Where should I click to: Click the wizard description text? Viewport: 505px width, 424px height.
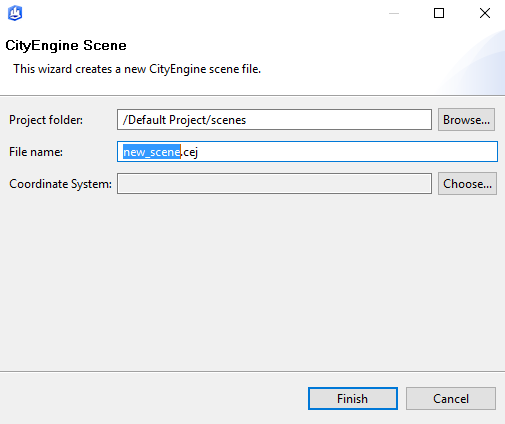coord(137,69)
